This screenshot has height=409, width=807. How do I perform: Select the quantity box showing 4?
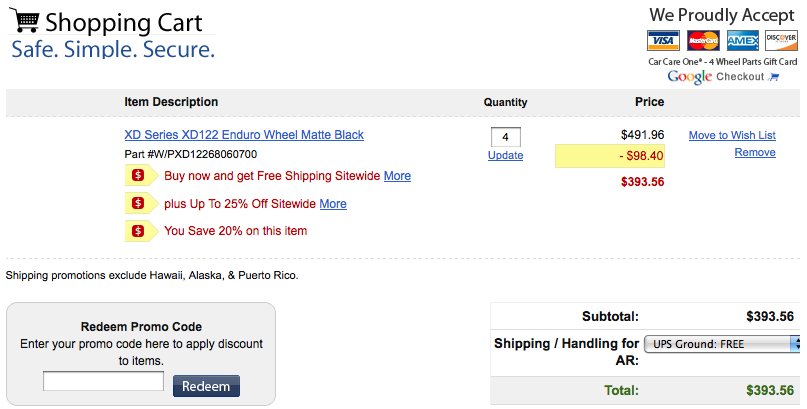(505, 137)
